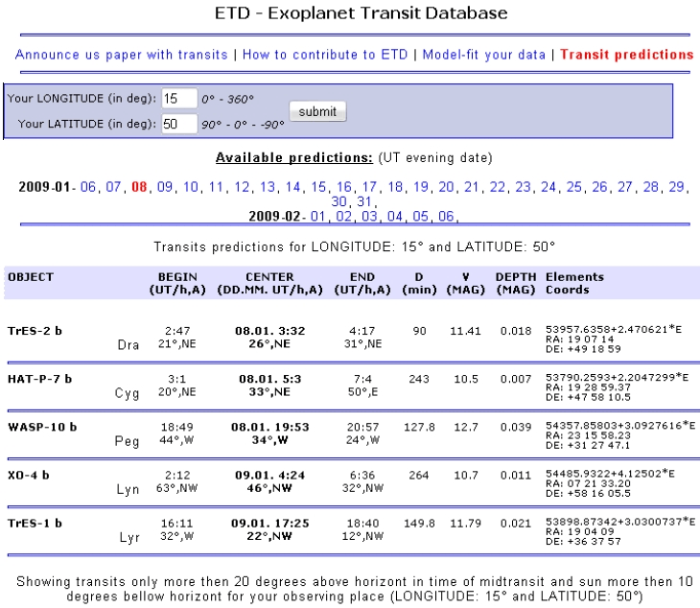Click the LONGITUDE input field
The width and height of the screenshot is (700, 608).
click(x=179, y=98)
